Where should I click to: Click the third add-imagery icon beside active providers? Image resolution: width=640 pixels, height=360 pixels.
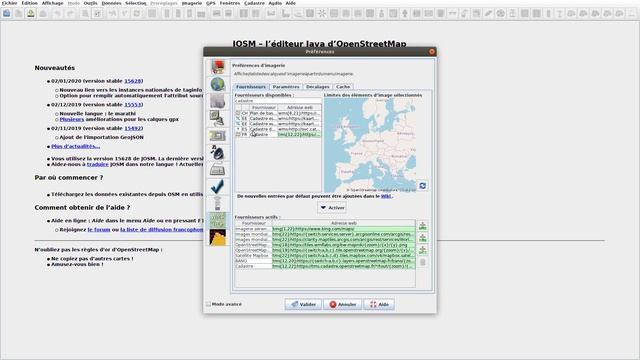click(x=422, y=249)
